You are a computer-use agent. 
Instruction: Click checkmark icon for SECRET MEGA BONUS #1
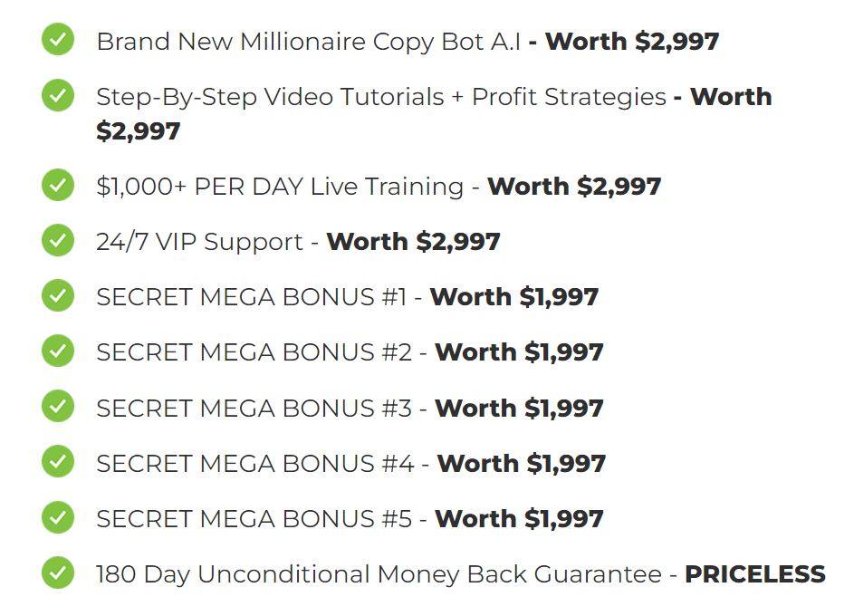pyautogui.click(x=58, y=295)
